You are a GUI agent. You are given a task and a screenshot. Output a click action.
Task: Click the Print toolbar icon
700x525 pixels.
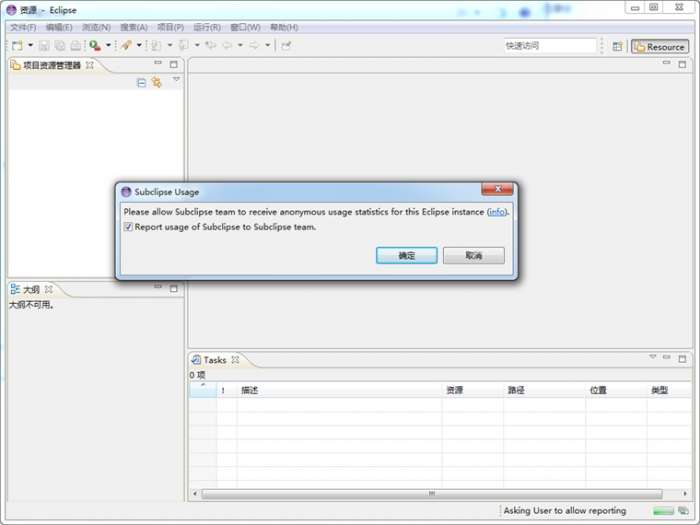pyautogui.click(x=76, y=45)
